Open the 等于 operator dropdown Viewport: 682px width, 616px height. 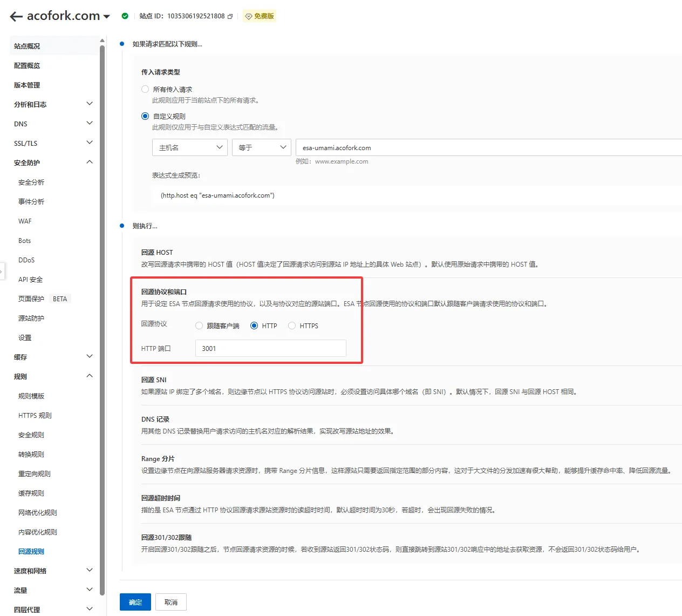click(x=262, y=147)
